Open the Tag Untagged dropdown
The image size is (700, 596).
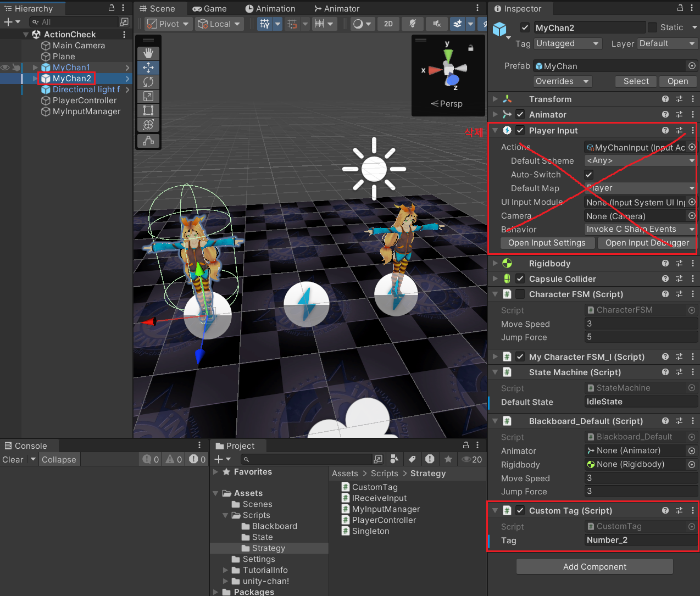(x=568, y=43)
